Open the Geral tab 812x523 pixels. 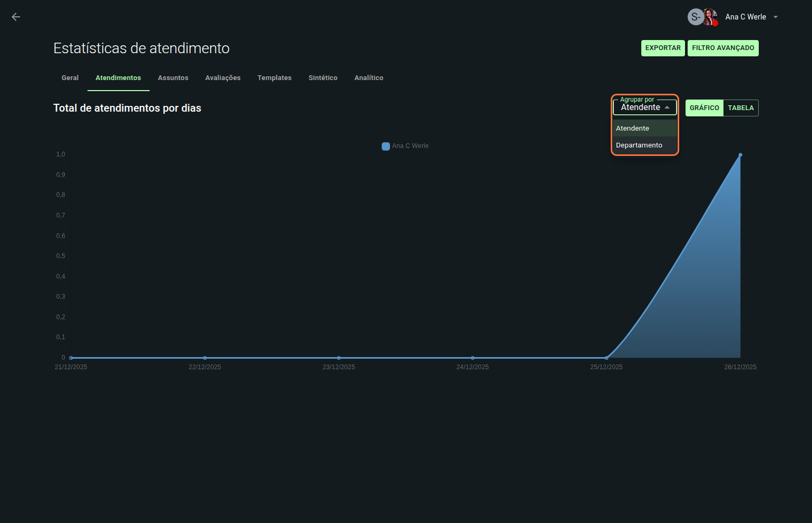[70, 78]
